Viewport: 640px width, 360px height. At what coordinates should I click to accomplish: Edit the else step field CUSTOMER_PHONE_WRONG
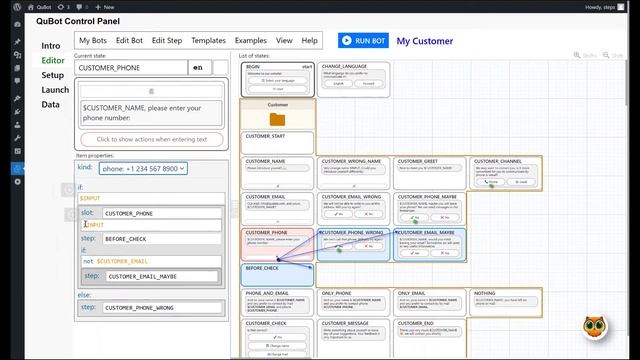162,308
